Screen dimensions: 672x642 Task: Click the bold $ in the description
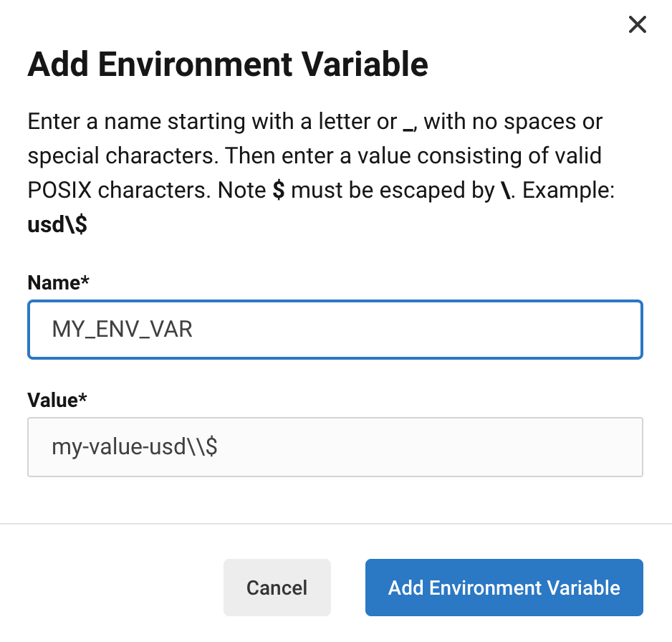[x=279, y=191]
